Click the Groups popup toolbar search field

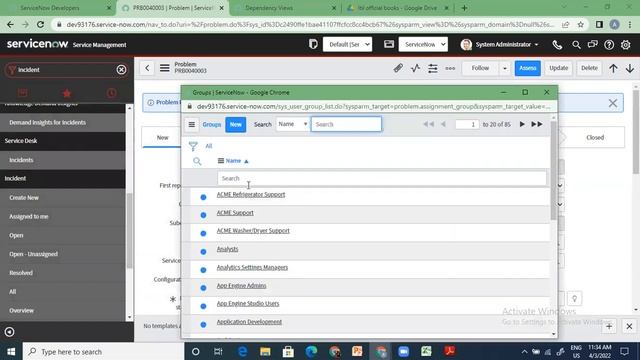[346, 124]
